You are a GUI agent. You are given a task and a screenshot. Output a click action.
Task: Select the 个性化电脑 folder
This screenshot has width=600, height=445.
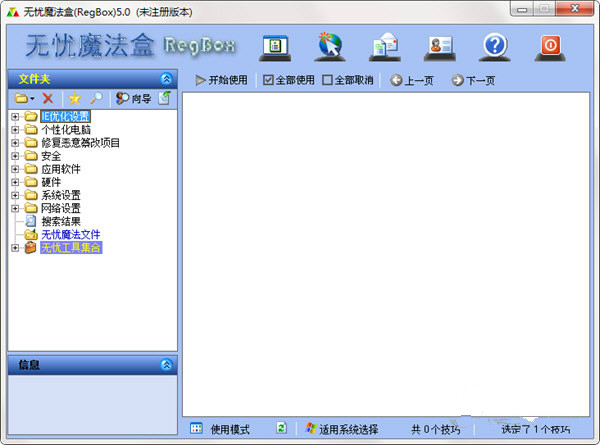66,130
